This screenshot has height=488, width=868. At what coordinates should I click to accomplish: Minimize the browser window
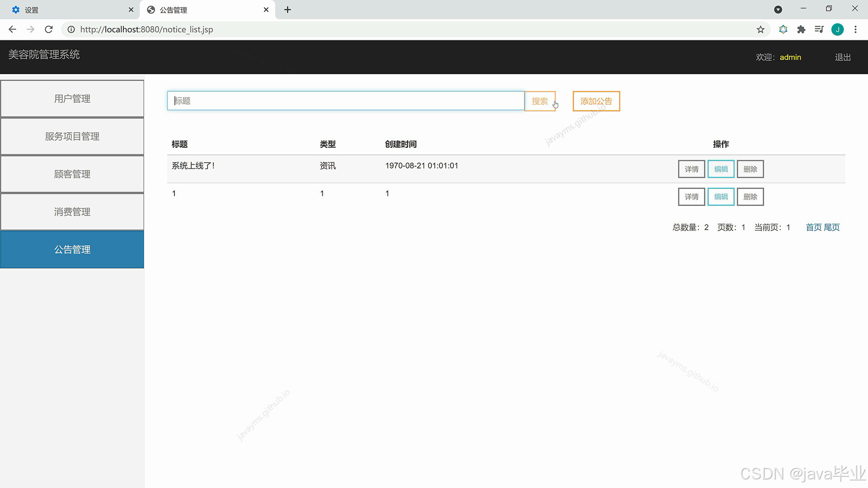(x=803, y=9)
